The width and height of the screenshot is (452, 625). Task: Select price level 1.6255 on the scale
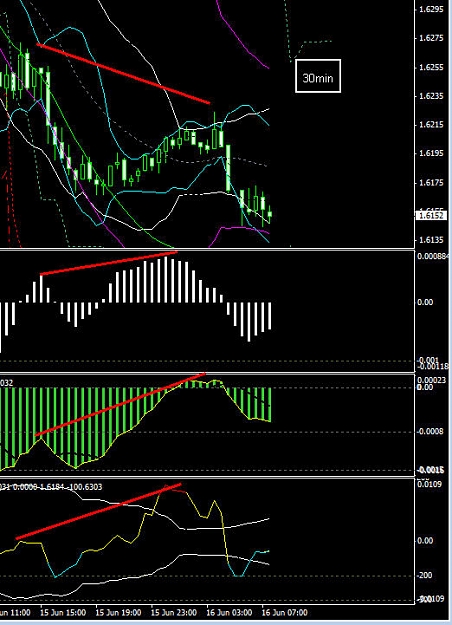click(431, 67)
